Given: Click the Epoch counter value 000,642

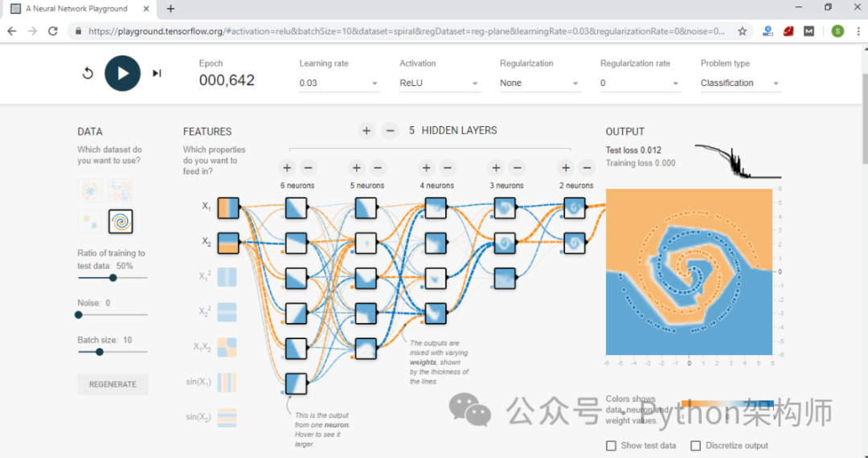Looking at the screenshot, I should pos(227,80).
